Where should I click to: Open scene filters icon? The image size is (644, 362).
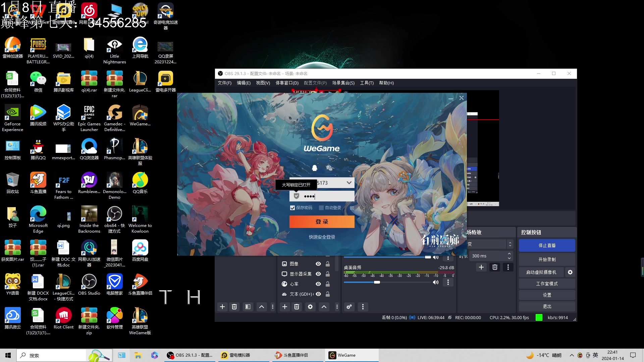[248, 307]
